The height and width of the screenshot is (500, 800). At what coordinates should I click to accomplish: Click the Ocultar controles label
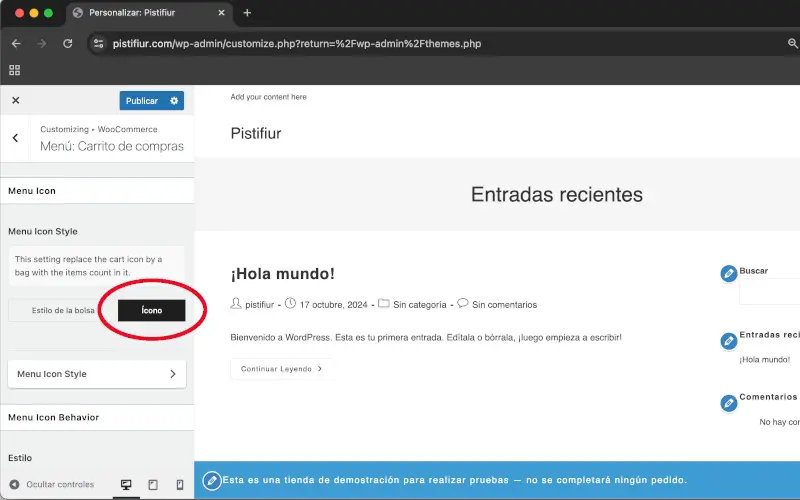pos(60,484)
